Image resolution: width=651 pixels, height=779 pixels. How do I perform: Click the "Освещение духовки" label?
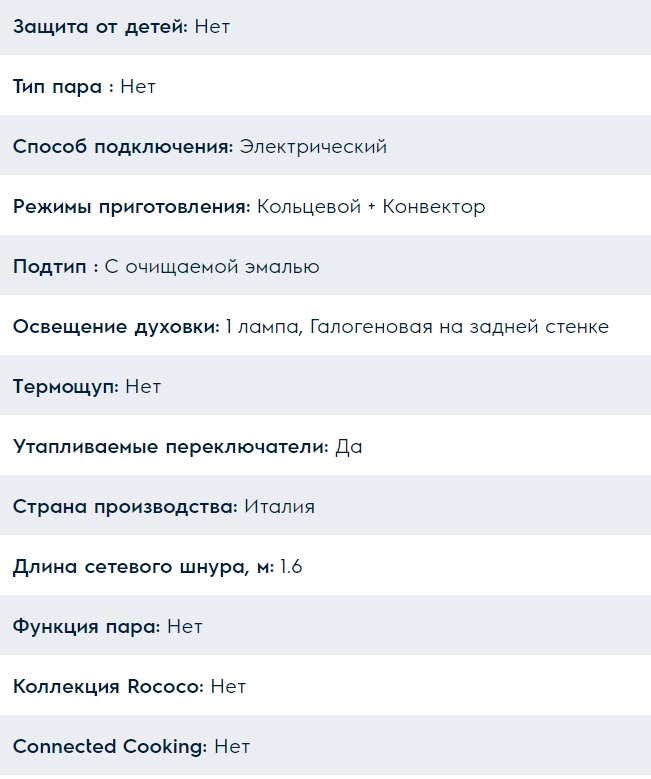[x=116, y=327]
